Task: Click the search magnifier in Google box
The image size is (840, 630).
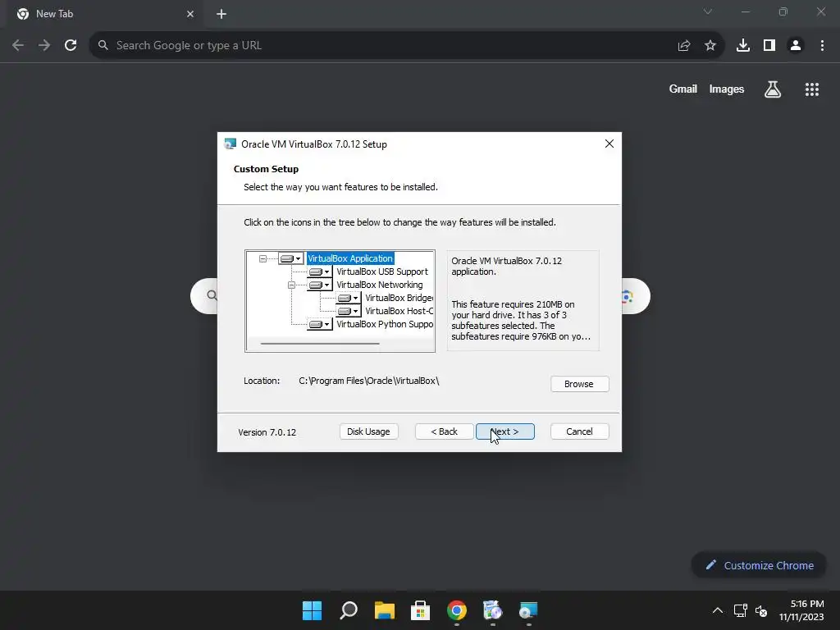Action: 212,295
